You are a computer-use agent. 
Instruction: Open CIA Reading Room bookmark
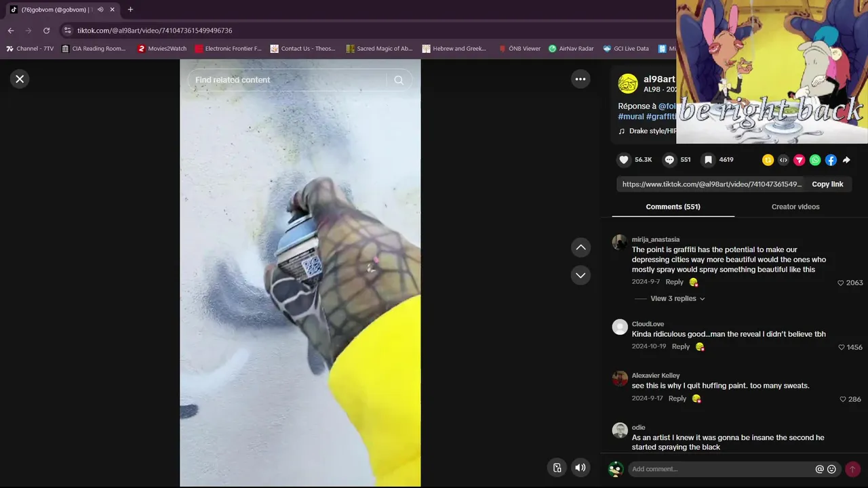pyautogui.click(x=94, y=49)
